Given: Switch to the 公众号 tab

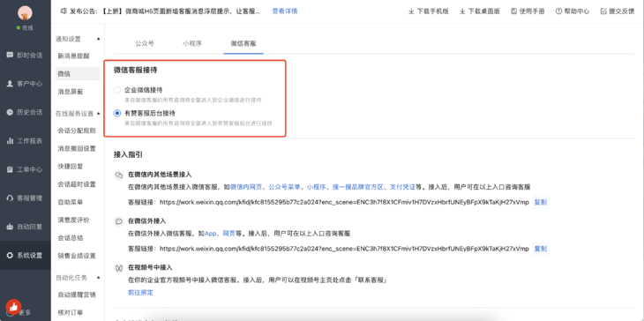Looking at the screenshot, I should coord(145,43).
